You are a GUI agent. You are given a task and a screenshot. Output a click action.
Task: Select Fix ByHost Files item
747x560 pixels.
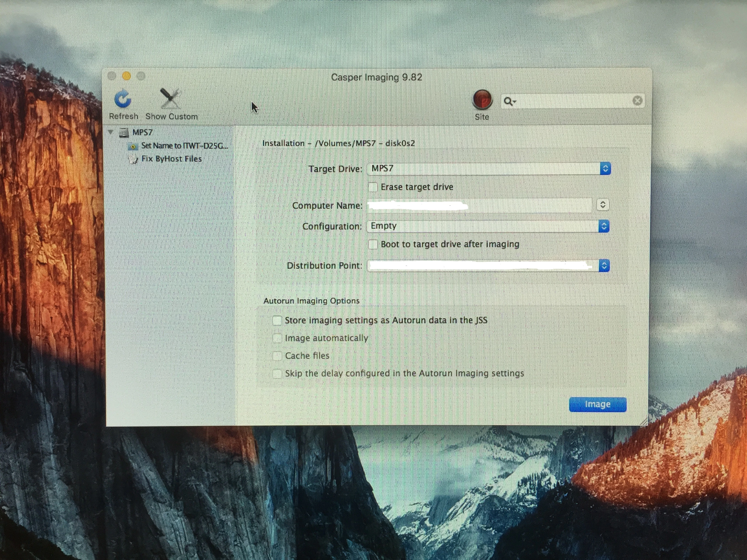[x=172, y=159]
